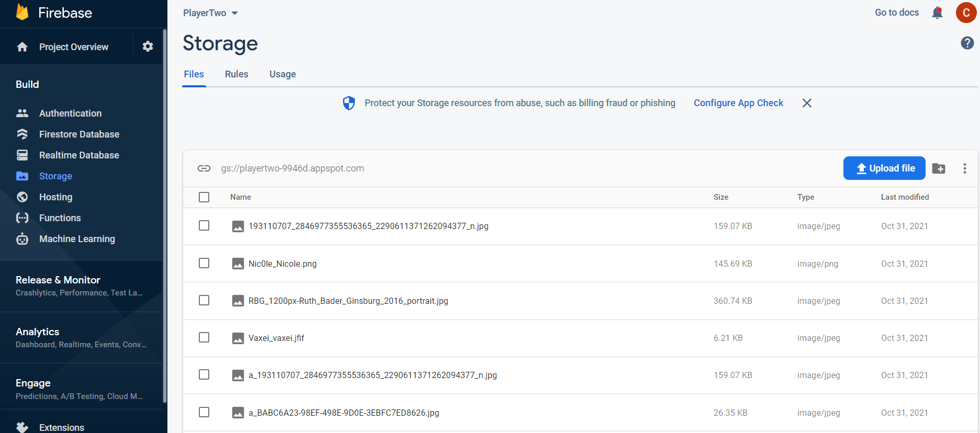This screenshot has width=980, height=433.
Task: Open Realtime Database in the sidebar
Action: coord(79,155)
